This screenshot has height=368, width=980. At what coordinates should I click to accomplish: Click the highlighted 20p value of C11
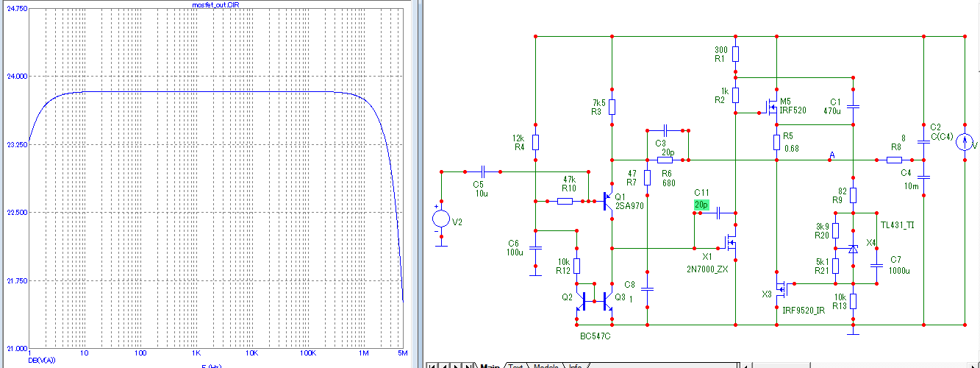click(701, 205)
